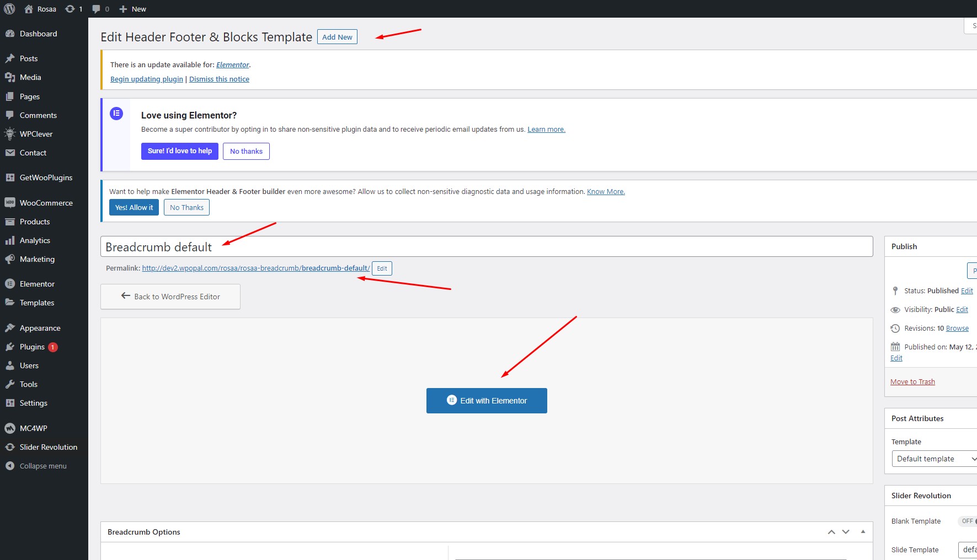The height and width of the screenshot is (560, 977).
Task: Open the Slider Revolution menu item
Action: (48, 447)
